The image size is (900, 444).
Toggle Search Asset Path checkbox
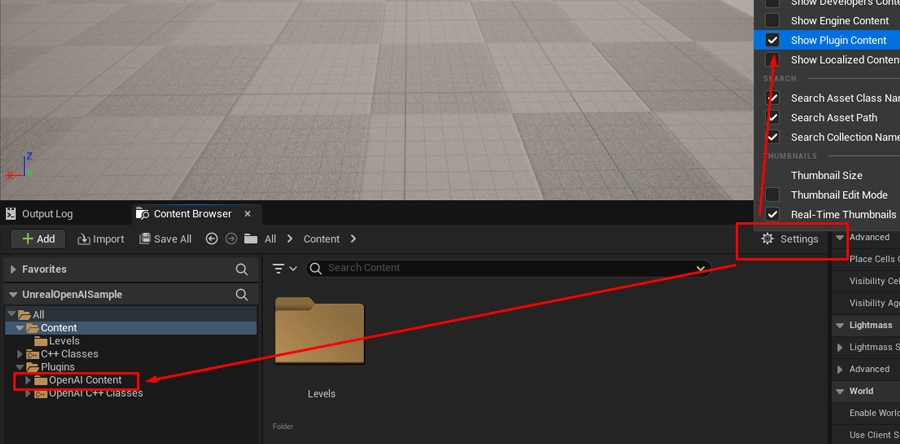coord(773,118)
